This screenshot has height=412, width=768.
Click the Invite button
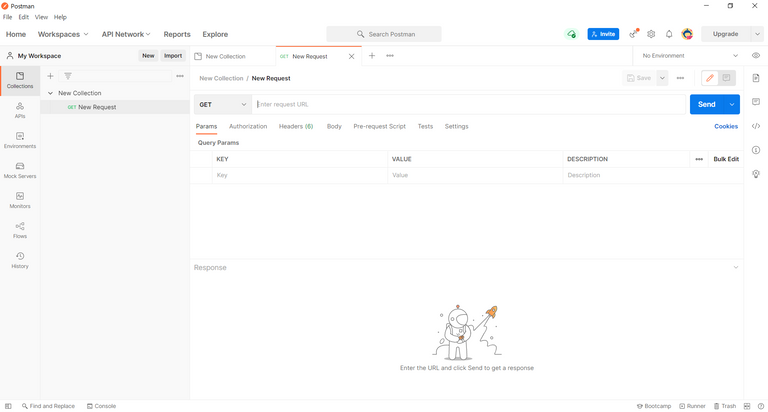603,34
